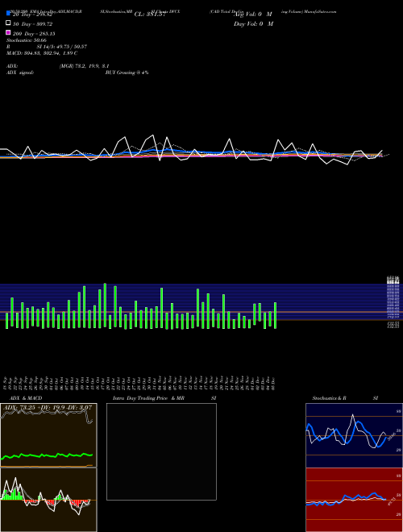The height and width of the screenshot is (532, 403).
Task: Click the 'Intra Day Trading Price & MR' title
Action: [148, 398]
